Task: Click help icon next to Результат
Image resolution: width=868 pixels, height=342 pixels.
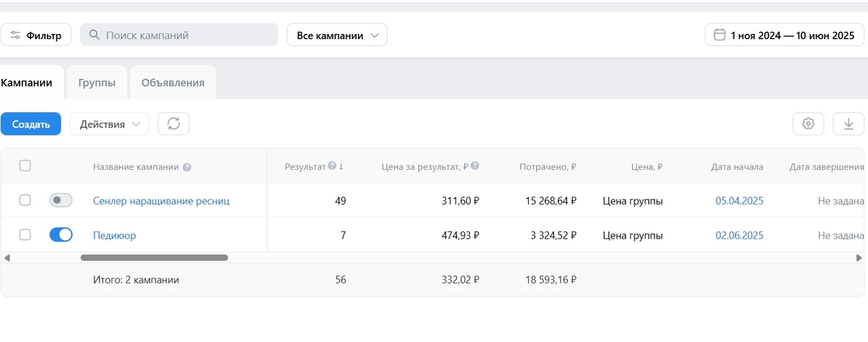Action: [x=332, y=166]
